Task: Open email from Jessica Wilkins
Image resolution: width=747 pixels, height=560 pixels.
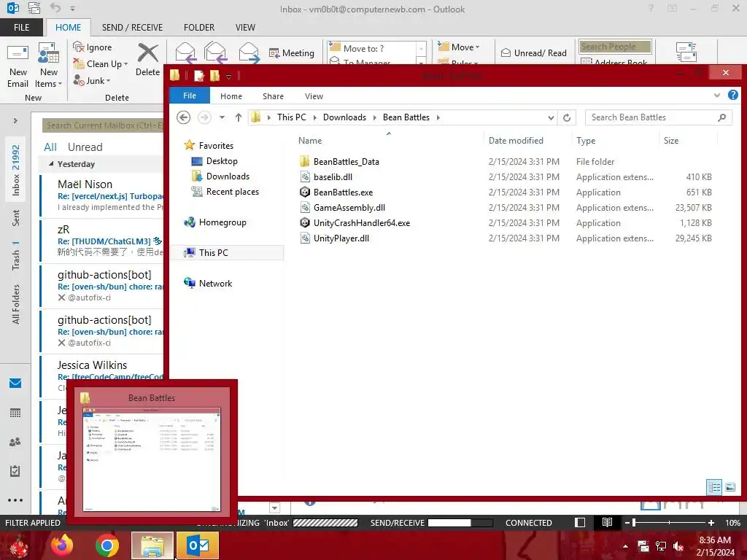Action: tap(102, 376)
